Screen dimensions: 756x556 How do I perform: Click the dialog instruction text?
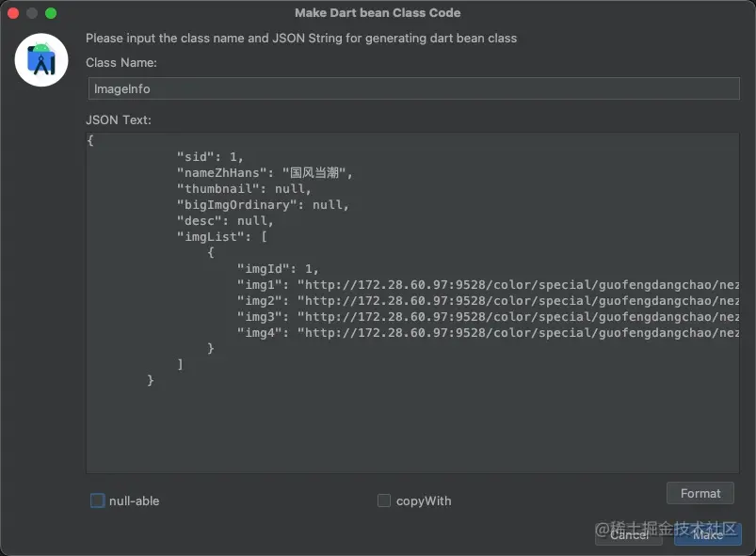pos(301,38)
